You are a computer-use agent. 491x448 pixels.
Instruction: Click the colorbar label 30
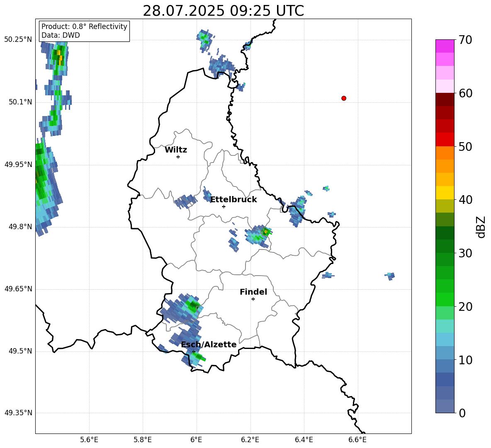coord(465,253)
